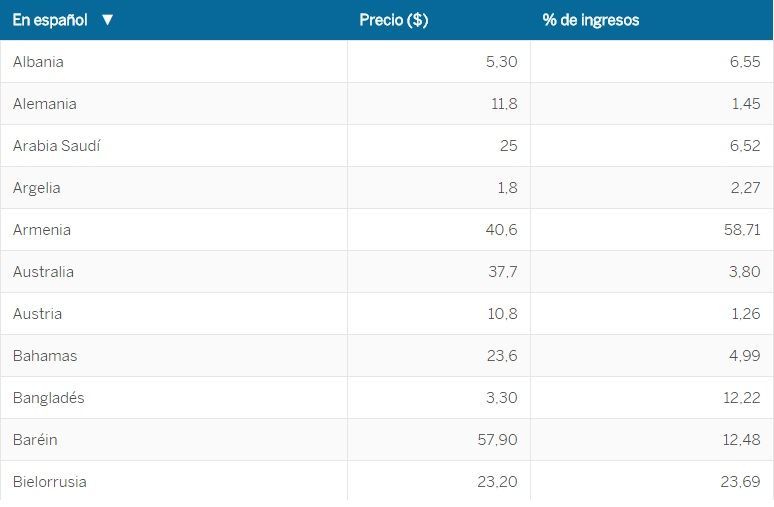Select the Baréin row name
Viewport: 774px width, 507px height.
click(35, 440)
